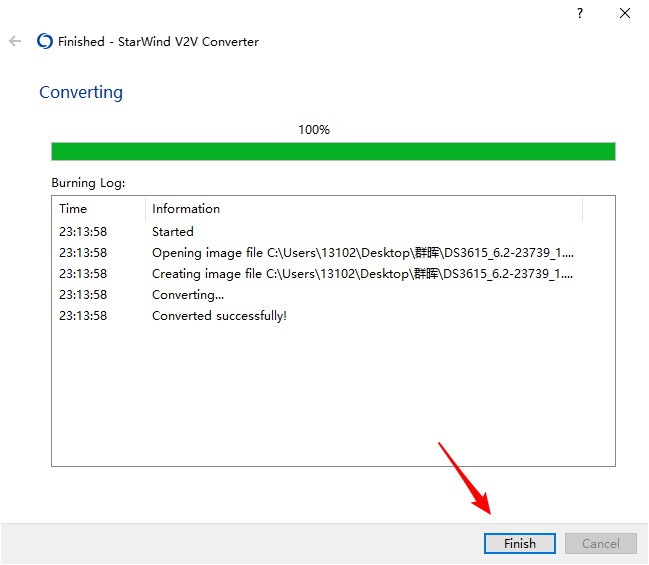The width and height of the screenshot is (649, 565).
Task: Close the converter window
Action: pyautogui.click(x=625, y=13)
